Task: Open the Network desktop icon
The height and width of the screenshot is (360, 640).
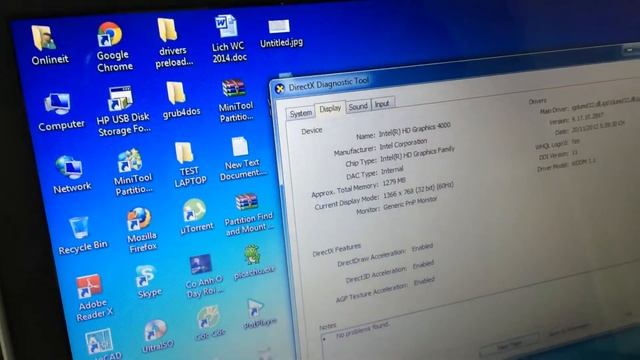Action: point(69,167)
